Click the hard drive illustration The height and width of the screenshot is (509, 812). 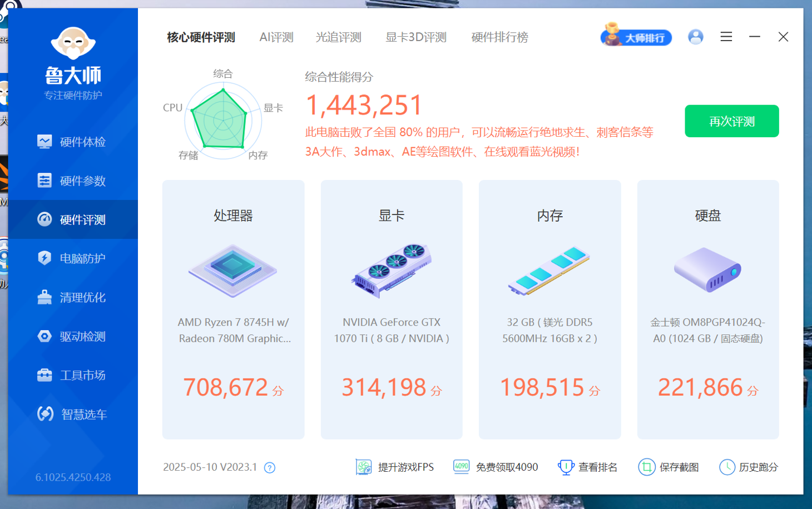[x=707, y=270]
